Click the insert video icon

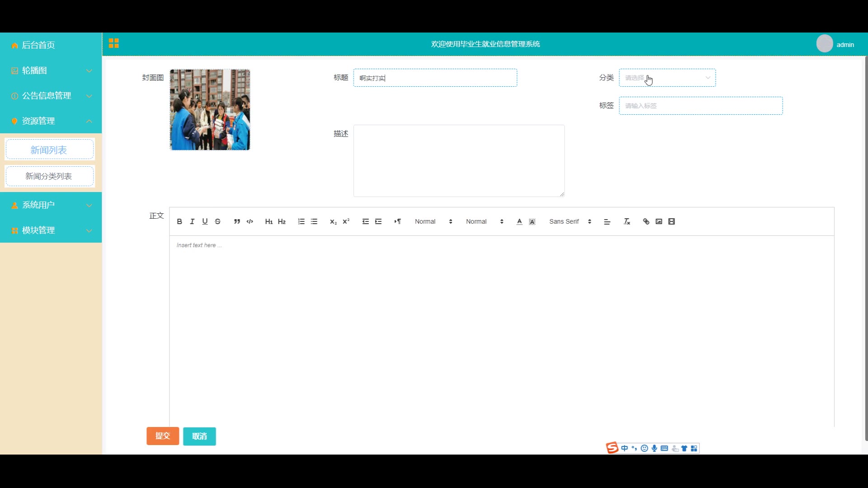coord(671,221)
